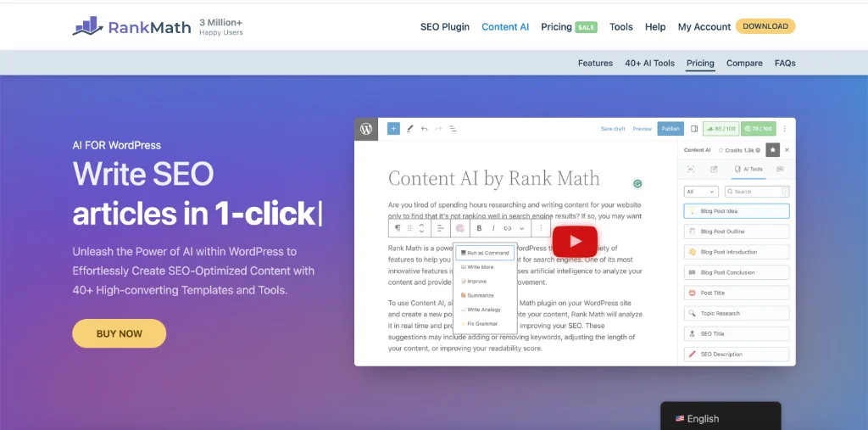
Task: Choose the Blog Post Conclusion tool
Action: click(x=737, y=272)
